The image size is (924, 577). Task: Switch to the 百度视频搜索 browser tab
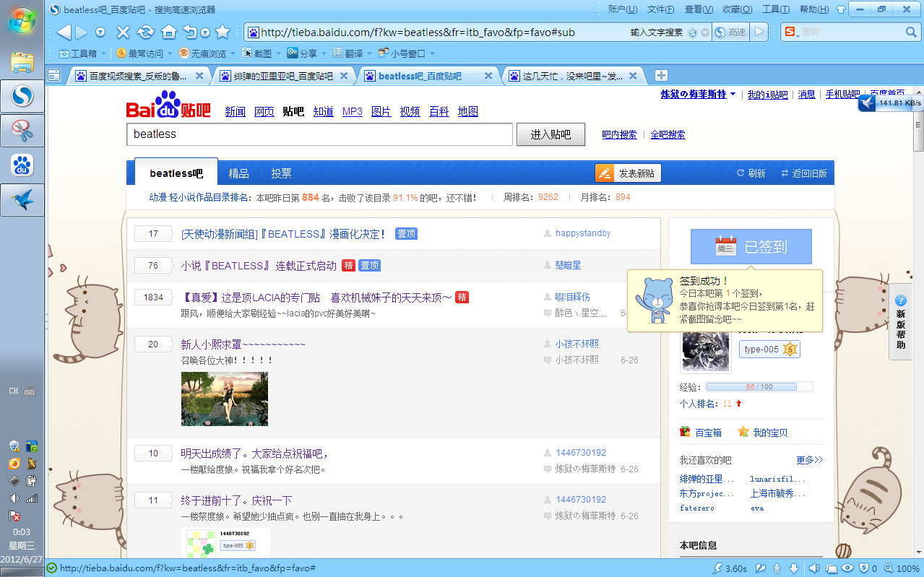tap(140, 76)
